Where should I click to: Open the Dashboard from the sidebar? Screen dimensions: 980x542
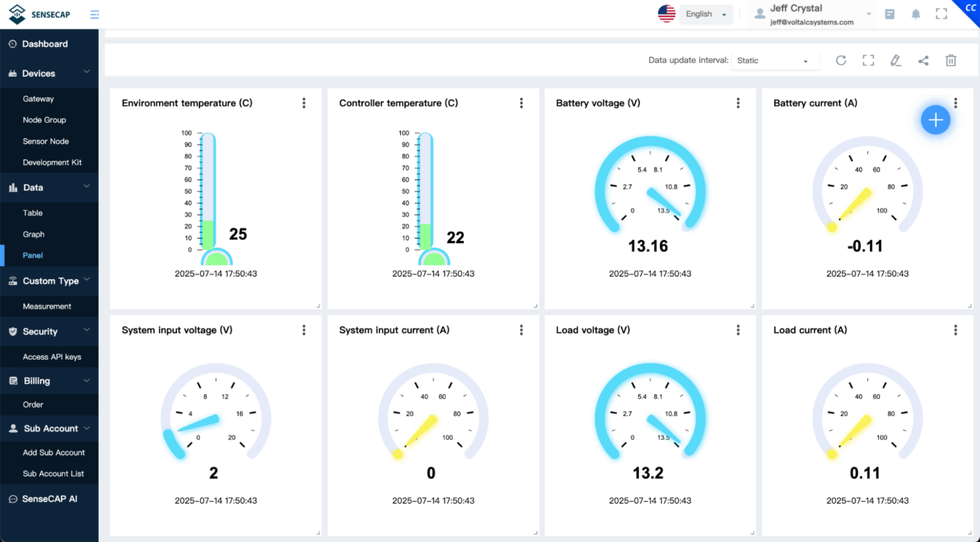(x=46, y=44)
